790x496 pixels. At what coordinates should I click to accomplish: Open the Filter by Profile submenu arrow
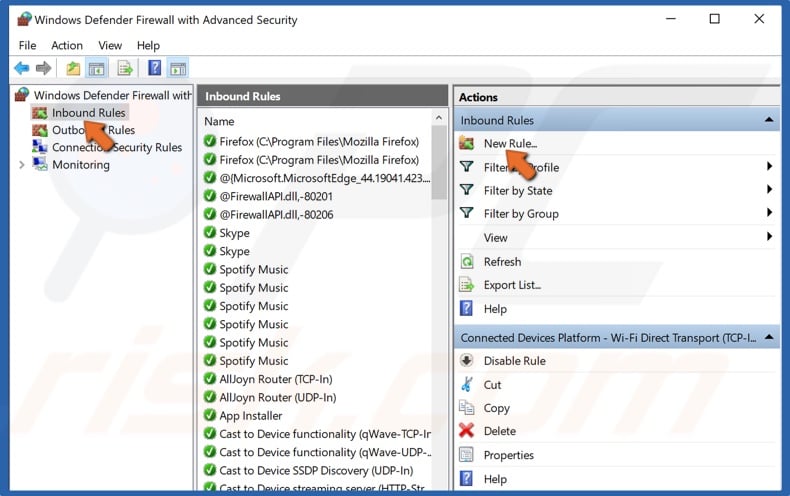coord(769,166)
